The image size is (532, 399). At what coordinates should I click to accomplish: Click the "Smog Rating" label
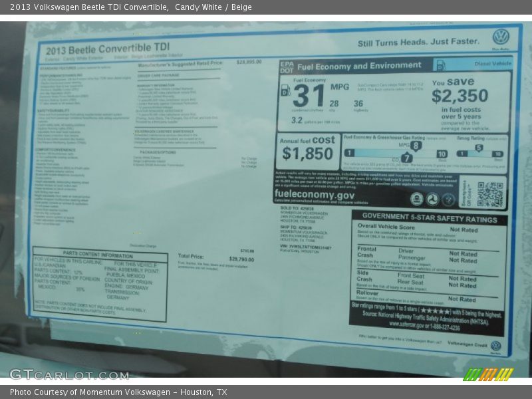pyautogui.click(x=471, y=138)
